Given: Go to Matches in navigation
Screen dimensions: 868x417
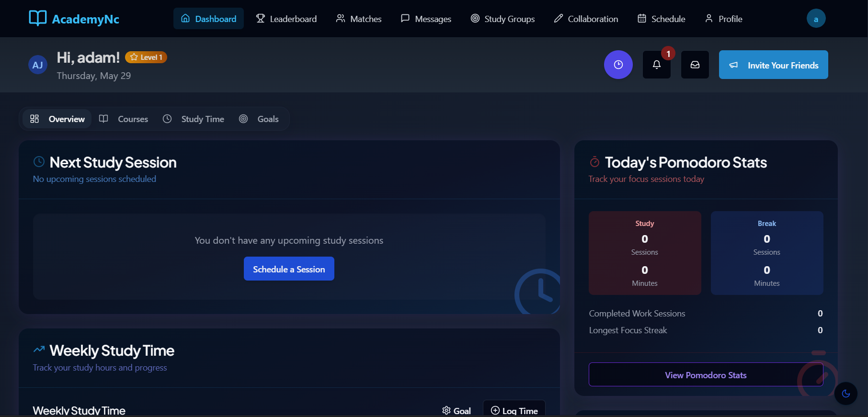Looking at the screenshot, I should coord(359,19).
